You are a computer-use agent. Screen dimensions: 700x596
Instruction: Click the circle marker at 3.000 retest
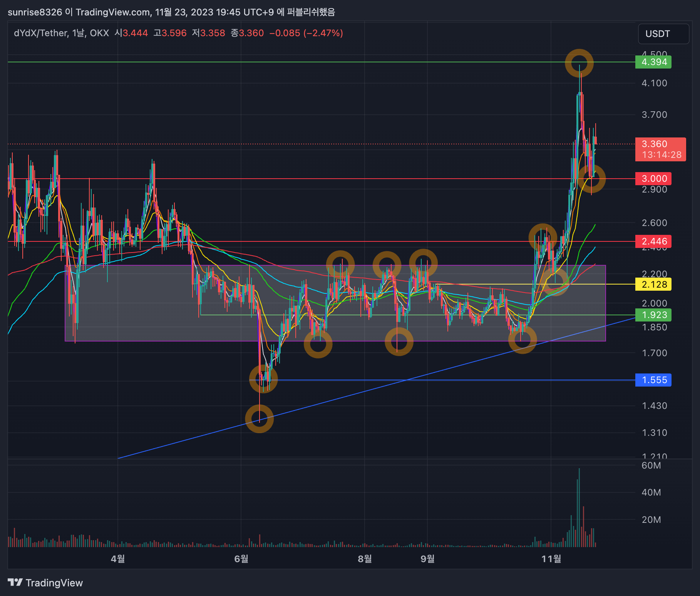(x=591, y=179)
